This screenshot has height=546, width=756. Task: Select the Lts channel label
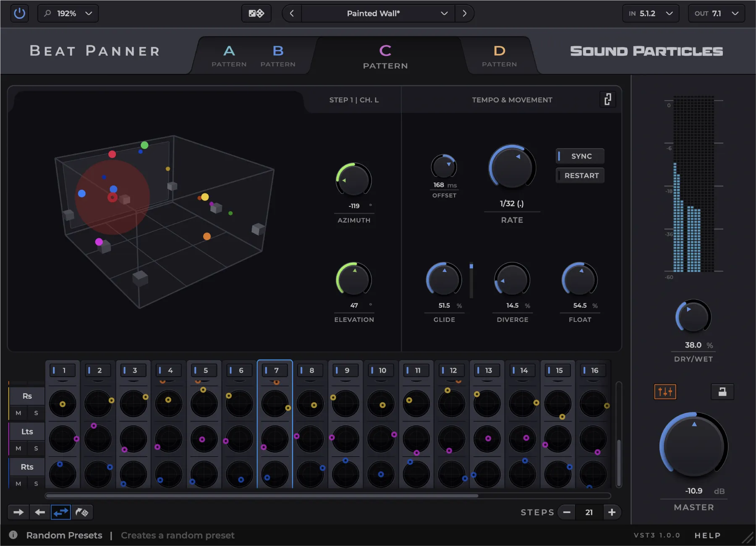click(x=27, y=431)
